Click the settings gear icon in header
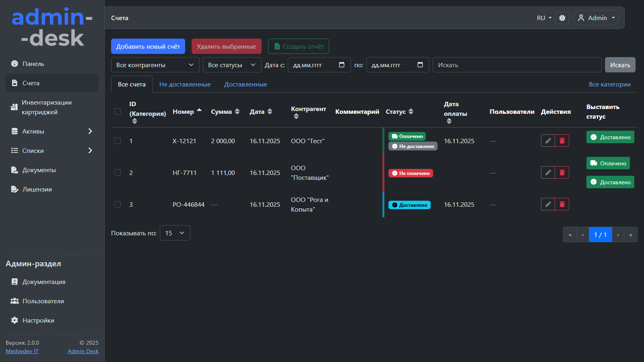Screen dimensions: 644x362 pyautogui.click(x=562, y=18)
